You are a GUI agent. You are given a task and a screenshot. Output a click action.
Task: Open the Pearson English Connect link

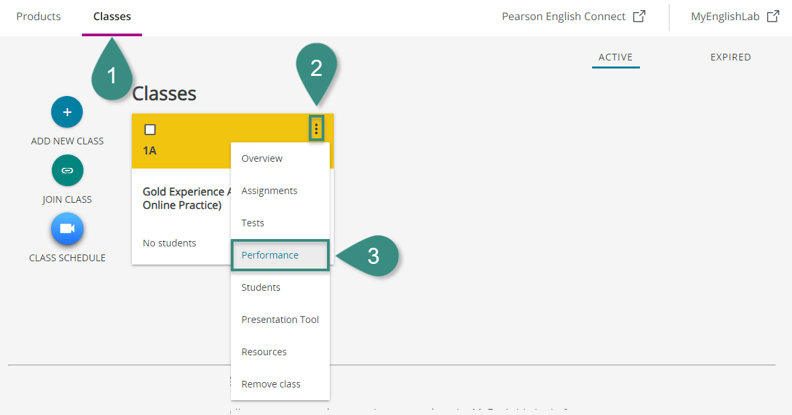[x=564, y=17]
